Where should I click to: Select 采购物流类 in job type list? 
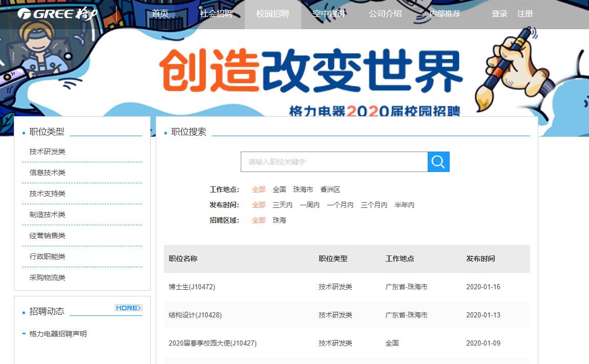click(x=47, y=277)
